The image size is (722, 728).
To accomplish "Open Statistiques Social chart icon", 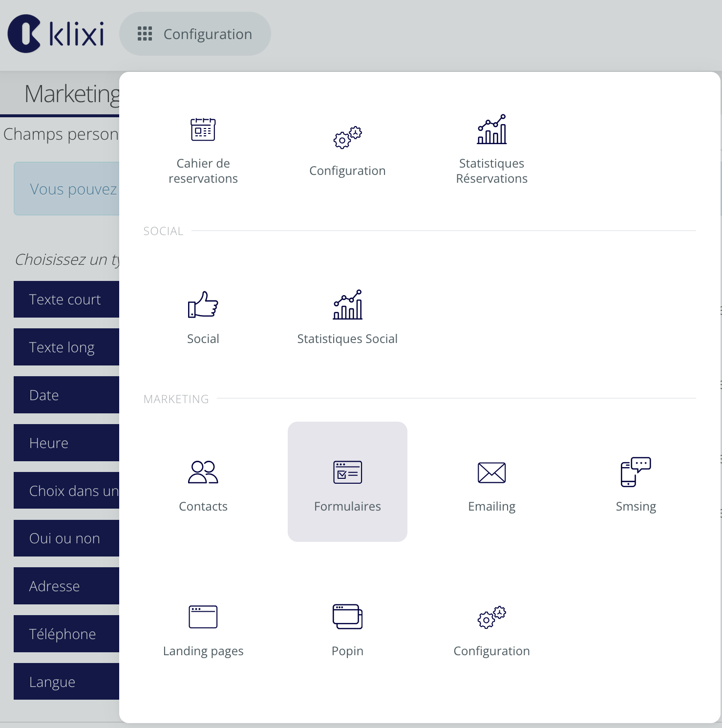I will click(x=347, y=304).
